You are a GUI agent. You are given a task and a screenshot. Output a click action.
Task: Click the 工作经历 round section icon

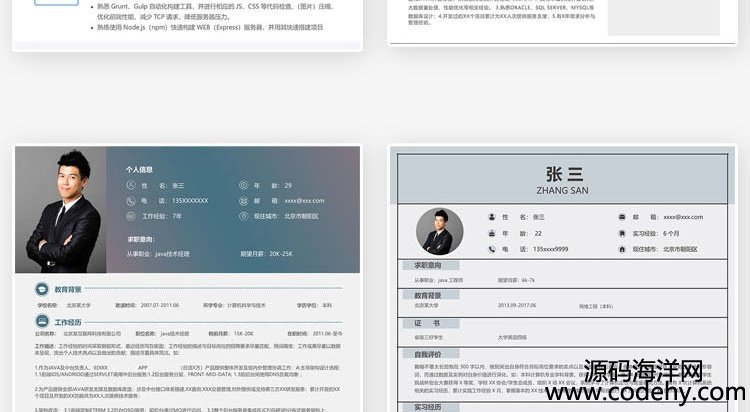[x=42, y=321]
